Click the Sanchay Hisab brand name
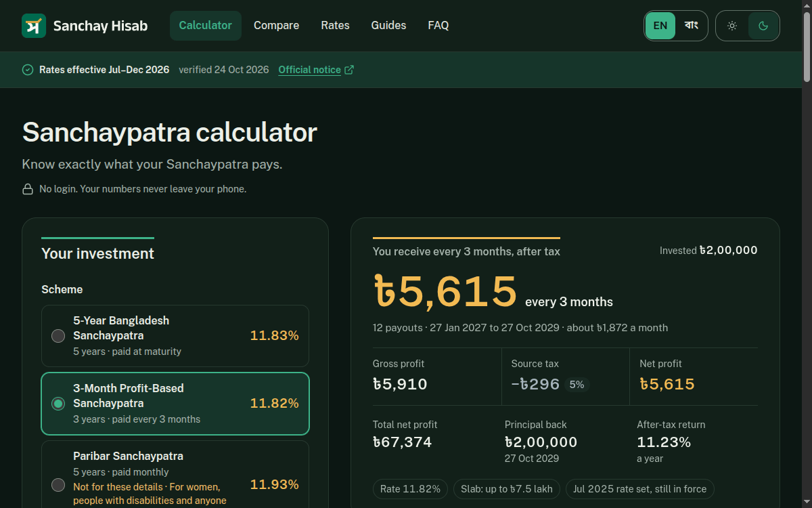Image resolution: width=812 pixels, height=508 pixels. pos(100,26)
